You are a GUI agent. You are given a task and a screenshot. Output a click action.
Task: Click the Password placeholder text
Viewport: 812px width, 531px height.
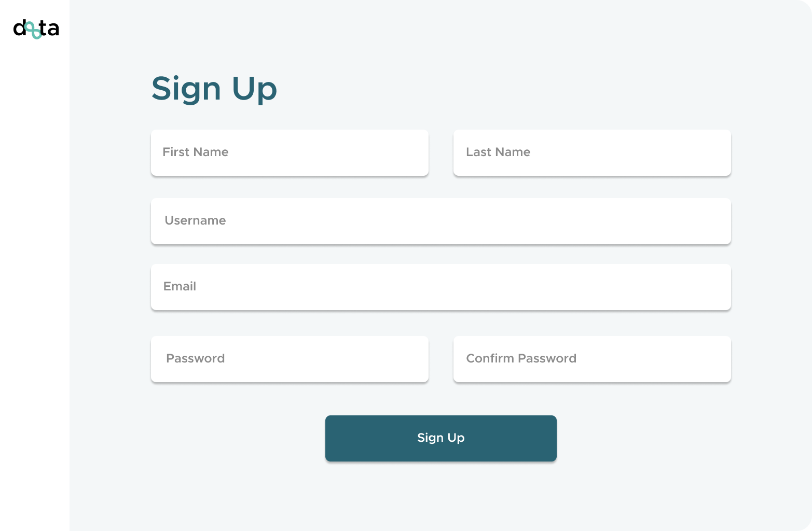pos(196,358)
